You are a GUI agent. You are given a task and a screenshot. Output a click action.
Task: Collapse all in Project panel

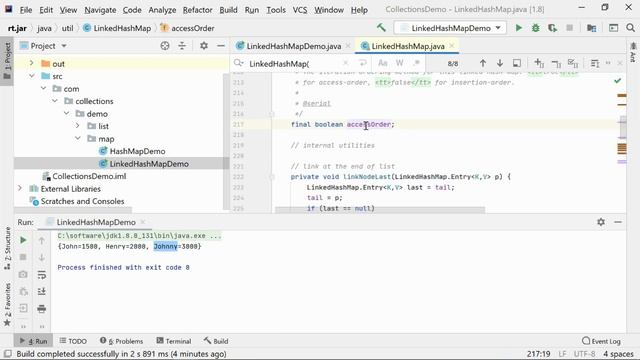tap(182, 46)
